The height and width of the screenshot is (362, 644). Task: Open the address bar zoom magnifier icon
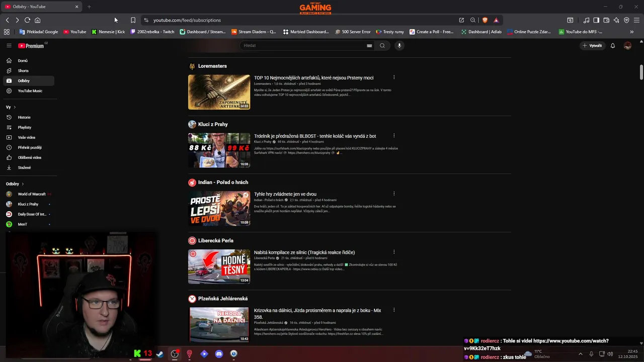(x=473, y=20)
